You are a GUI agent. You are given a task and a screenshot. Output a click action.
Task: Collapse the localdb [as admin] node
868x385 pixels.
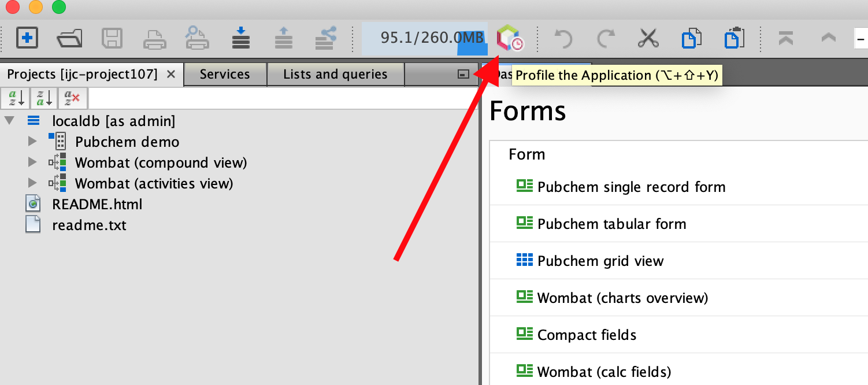(x=9, y=120)
